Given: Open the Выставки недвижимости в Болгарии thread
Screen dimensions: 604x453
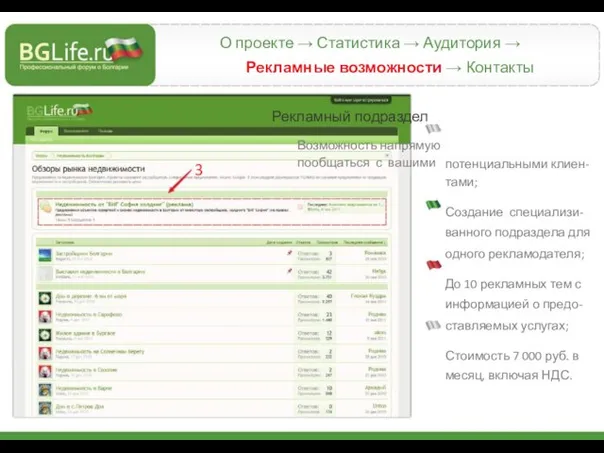Looking at the screenshot, I should click(100, 272).
